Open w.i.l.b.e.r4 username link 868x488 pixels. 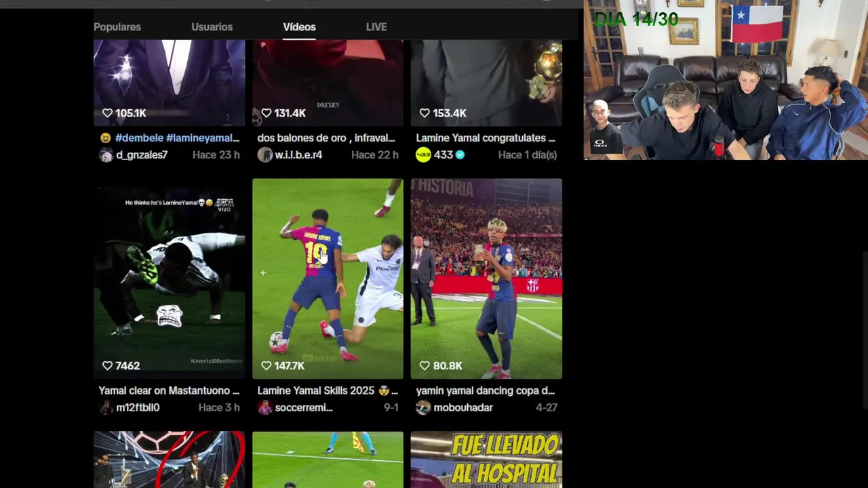[298, 155]
